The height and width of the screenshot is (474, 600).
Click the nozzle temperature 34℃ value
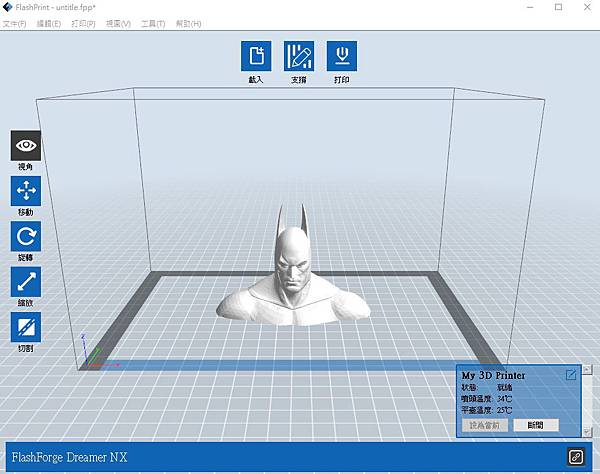point(504,399)
